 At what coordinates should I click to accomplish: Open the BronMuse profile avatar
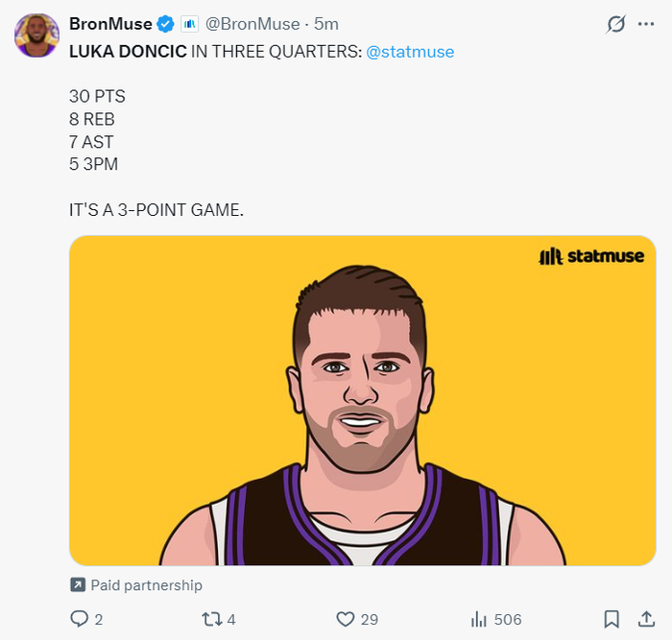click(36, 36)
